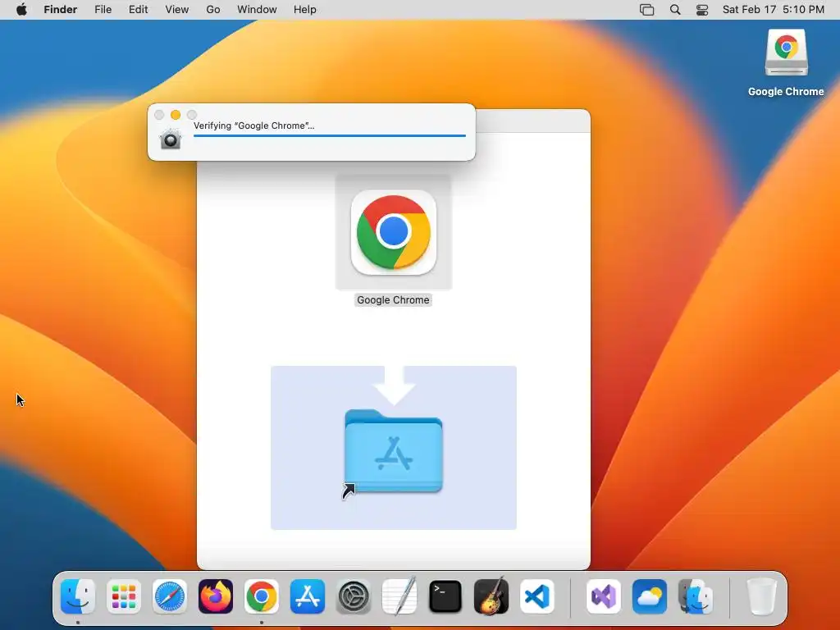Click the Verifying "Google Chrome"... text
This screenshot has width=840, height=630.
coord(254,126)
